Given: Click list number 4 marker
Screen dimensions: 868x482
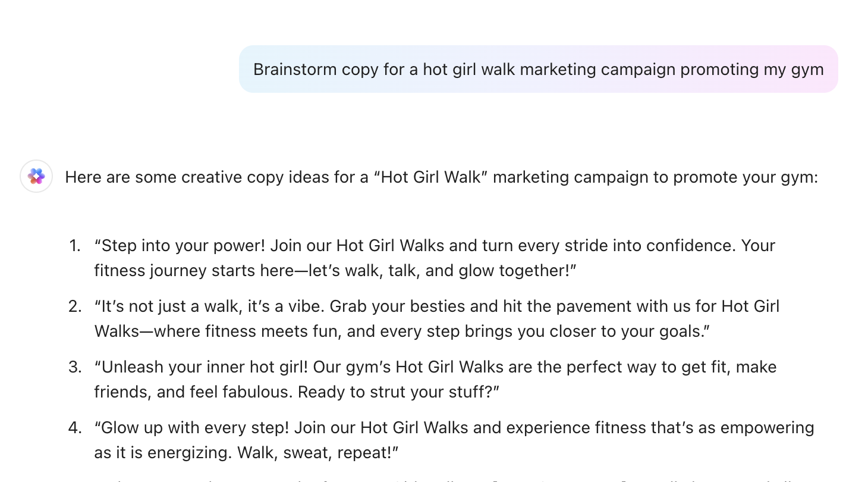Looking at the screenshot, I should point(74,428).
